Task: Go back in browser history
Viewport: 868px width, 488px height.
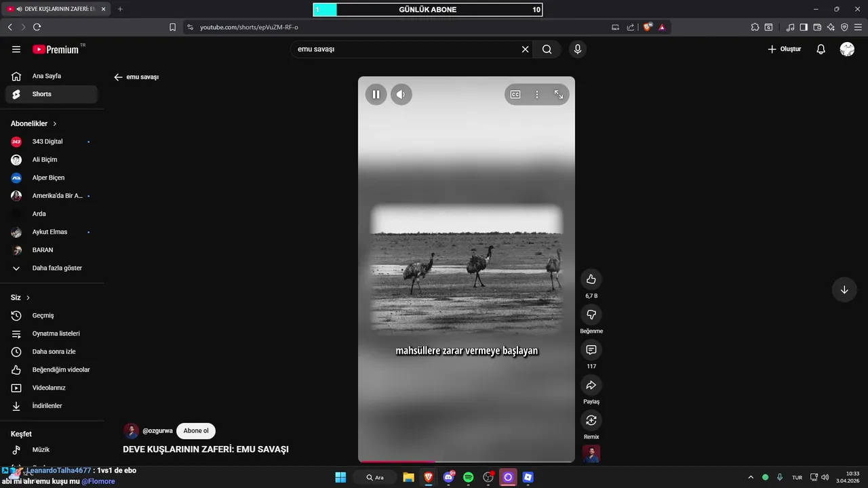Action: click(9, 27)
